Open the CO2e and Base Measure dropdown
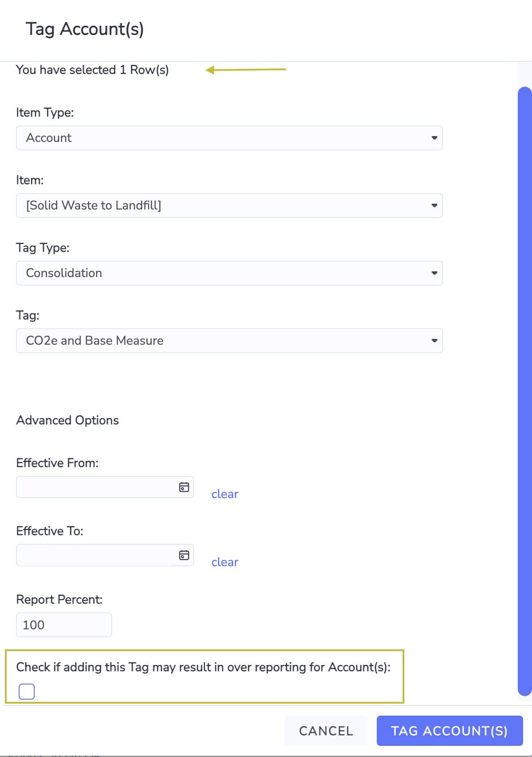 point(230,341)
